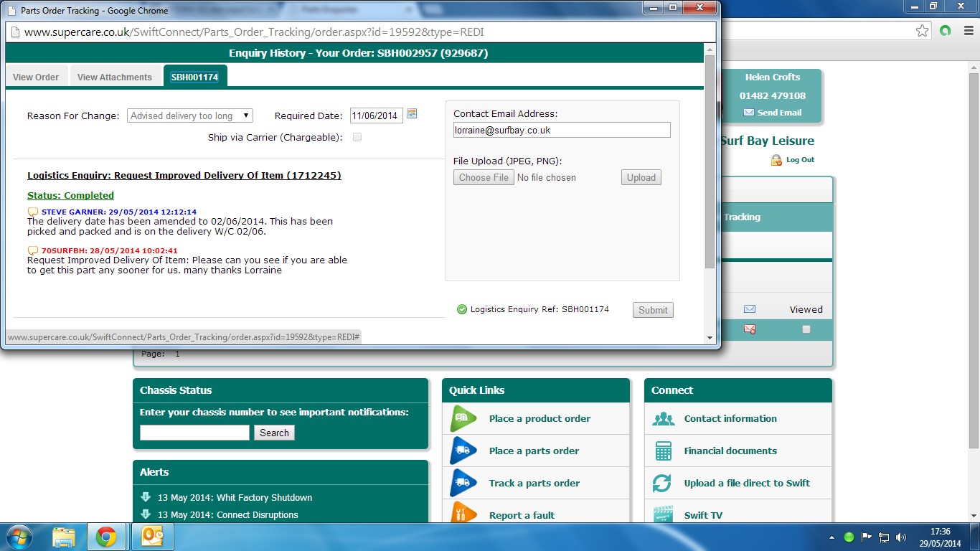
Task: Click the Log Out padlock icon
Action: click(x=776, y=160)
